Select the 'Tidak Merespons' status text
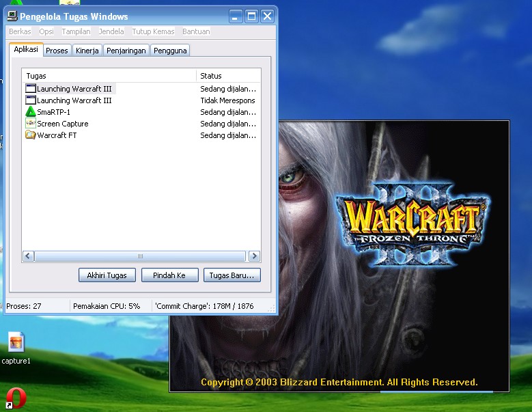 tap(227, 100)
